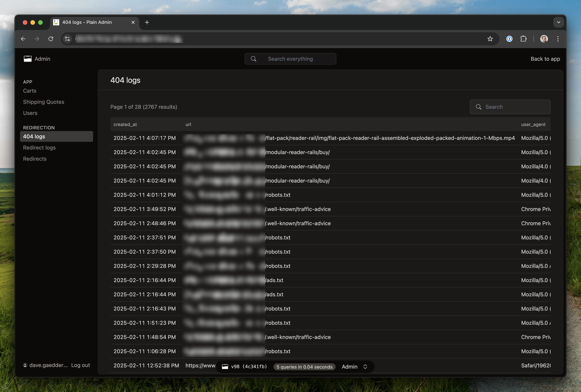Screen dimensions: 581x392
Task: Click the site information icon in address bar
Action: point(67,39)
